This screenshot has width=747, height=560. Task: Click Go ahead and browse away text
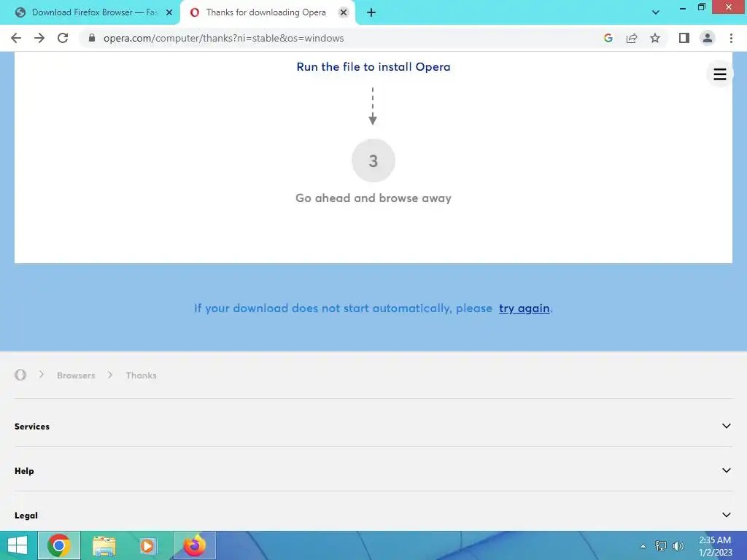(x=373, y=198)
